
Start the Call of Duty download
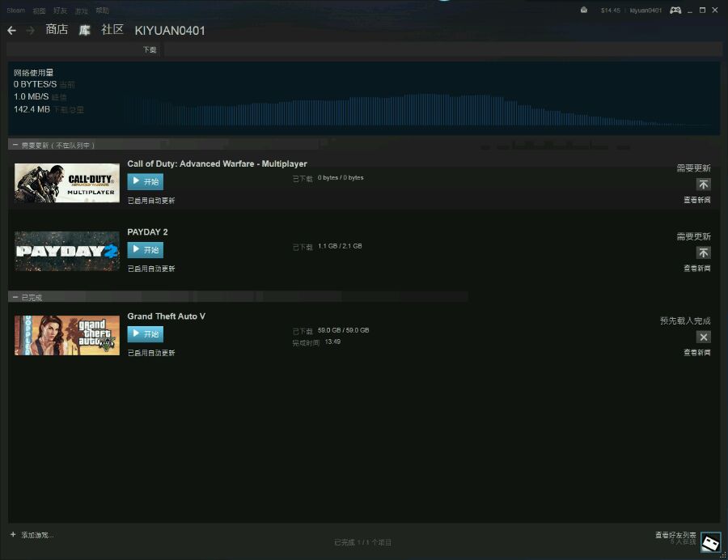click(x=146, y=181)
